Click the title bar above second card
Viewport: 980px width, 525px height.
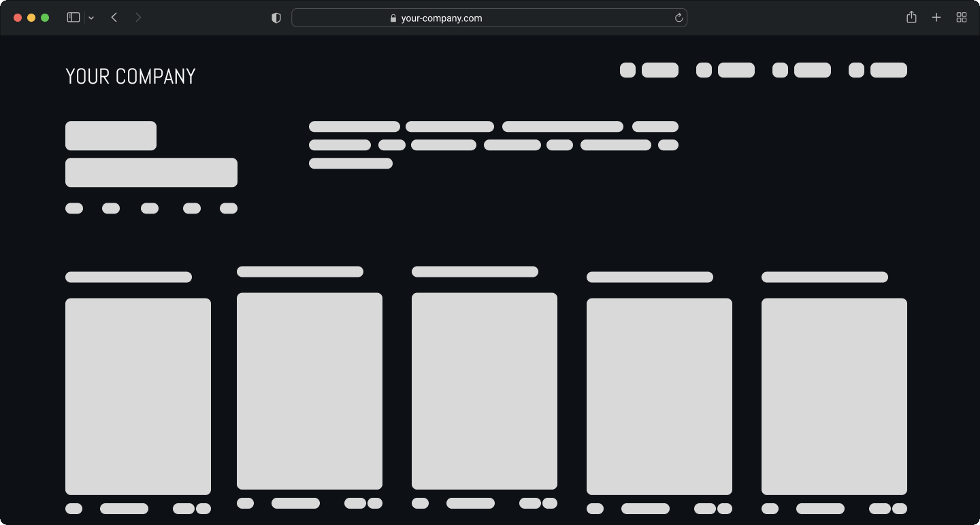tap(300, 272)
